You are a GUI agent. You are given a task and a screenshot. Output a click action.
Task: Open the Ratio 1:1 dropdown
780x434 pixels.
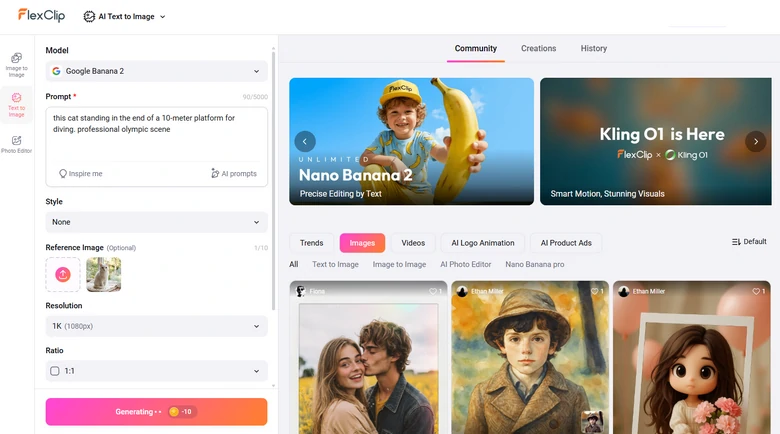[156, 371]
